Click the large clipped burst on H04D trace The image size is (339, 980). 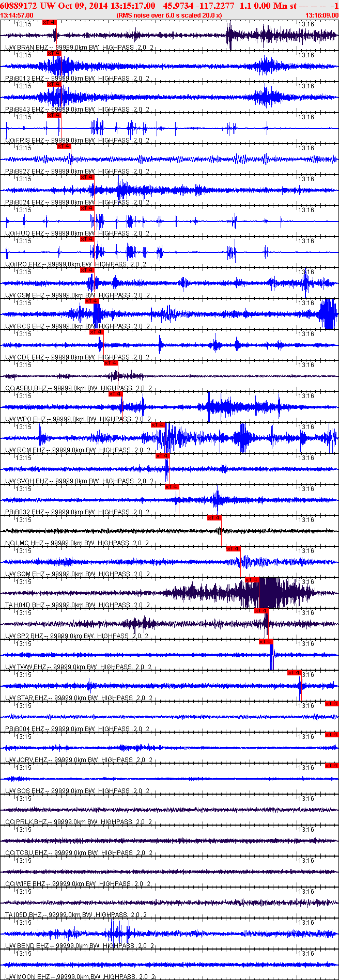269,592
